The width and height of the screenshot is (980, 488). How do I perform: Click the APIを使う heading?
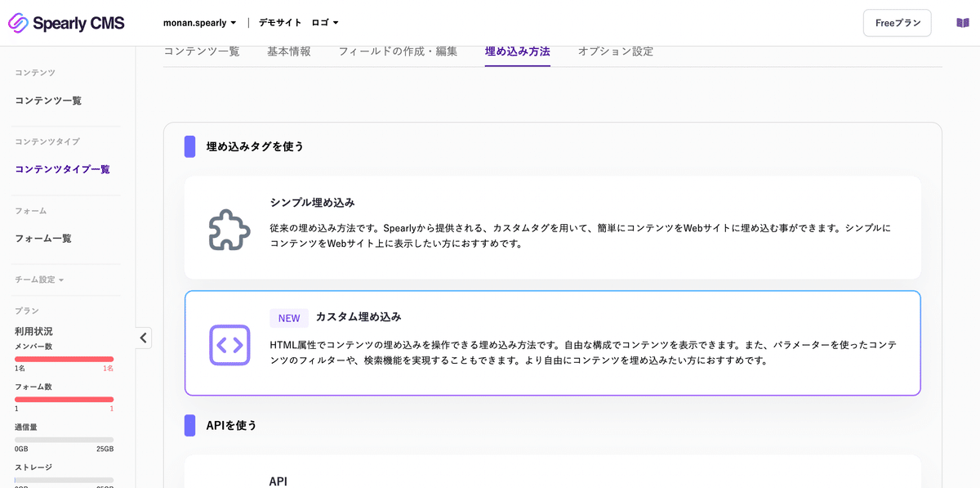tap(231, 425)
